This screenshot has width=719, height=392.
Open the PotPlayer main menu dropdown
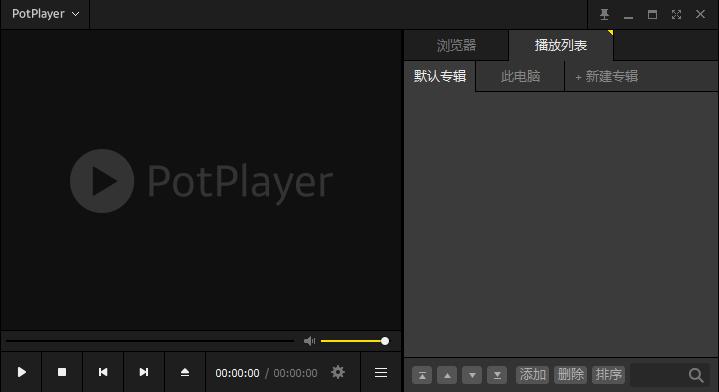pyautogui.click(x=45, y=14)
